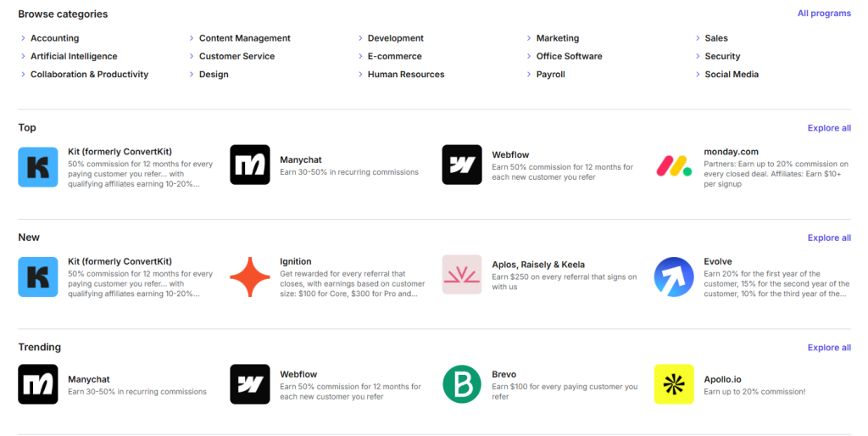Click Explore all for Top programs
The width and height of the screenshot is (868, 436).
[x=829, y=128]
